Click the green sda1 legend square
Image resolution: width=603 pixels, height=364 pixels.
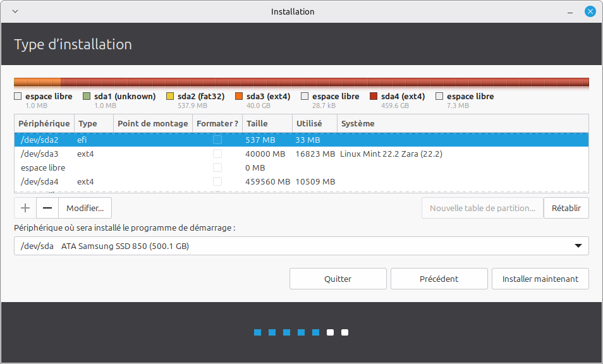point(87,97)
